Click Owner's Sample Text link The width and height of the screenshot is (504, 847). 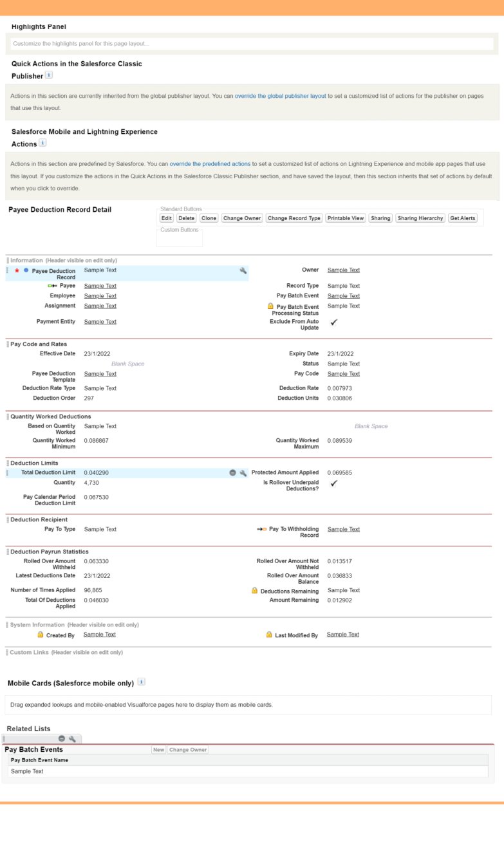[344, 270]
